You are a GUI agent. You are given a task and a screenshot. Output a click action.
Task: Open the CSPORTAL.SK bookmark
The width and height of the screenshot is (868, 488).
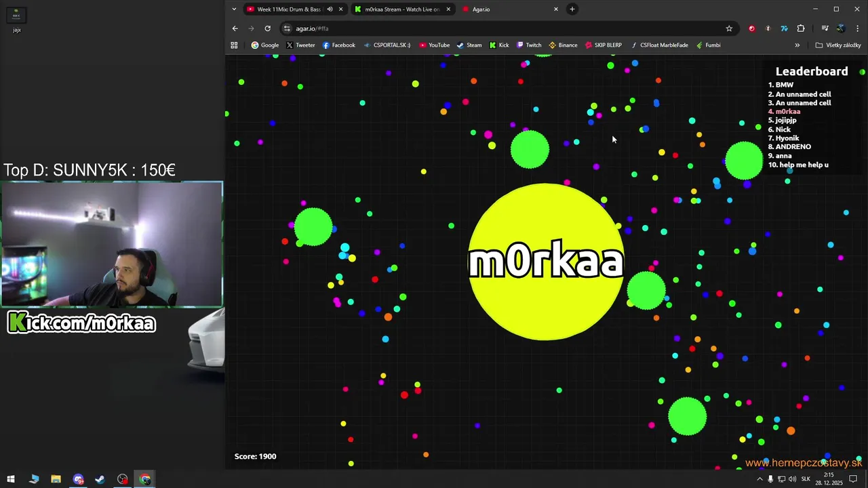pyautogui.click(x=387, y=45)
